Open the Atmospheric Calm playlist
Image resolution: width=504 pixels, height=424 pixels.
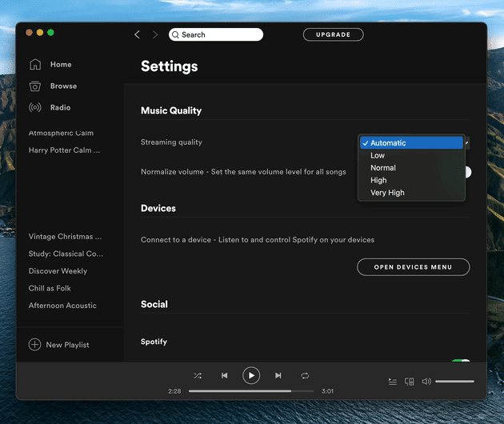61,133
